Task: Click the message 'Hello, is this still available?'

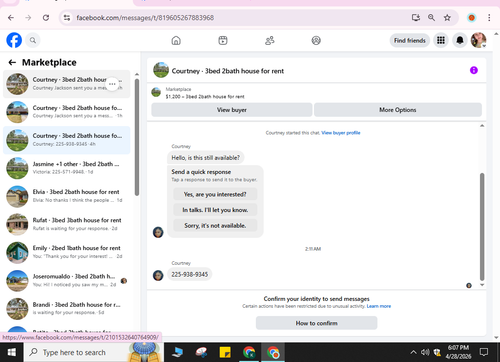Action: click(x=206, y=158)
